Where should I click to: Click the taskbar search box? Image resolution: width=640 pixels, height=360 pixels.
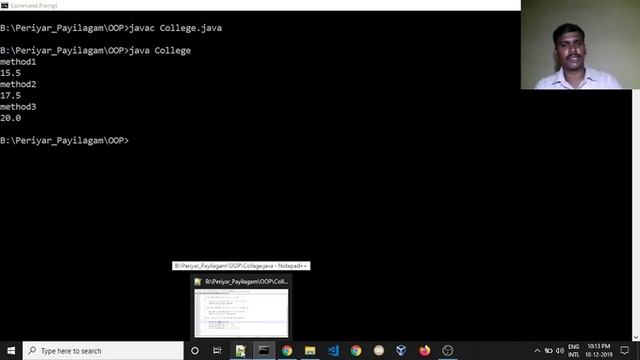pos(103,351)
